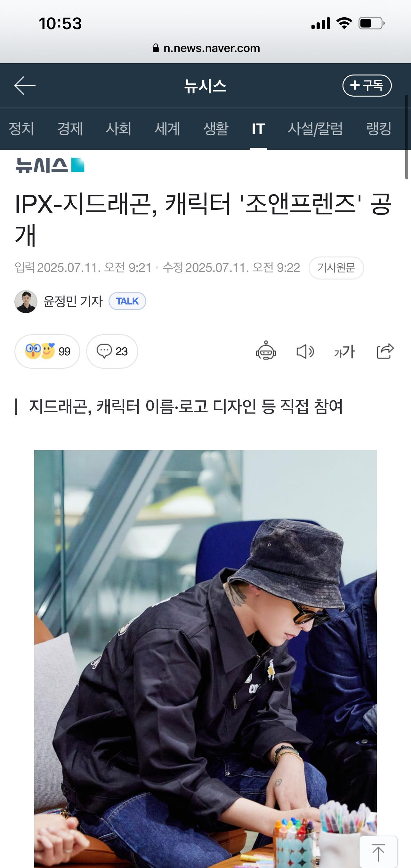The height and width of the screenshot is (868, 411).
Task: Tap reporter 윤정민 기자 profile photo
Action: coord(26,301)
